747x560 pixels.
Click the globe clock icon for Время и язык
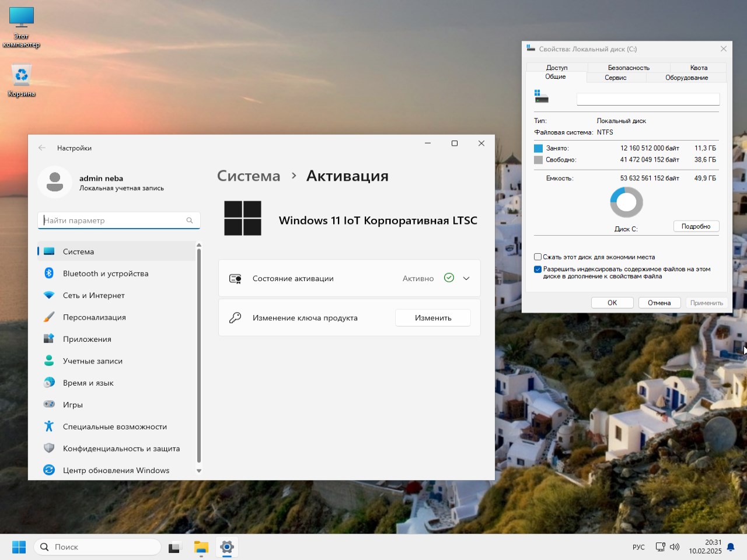pyautogui.click(x=49, y=383)
